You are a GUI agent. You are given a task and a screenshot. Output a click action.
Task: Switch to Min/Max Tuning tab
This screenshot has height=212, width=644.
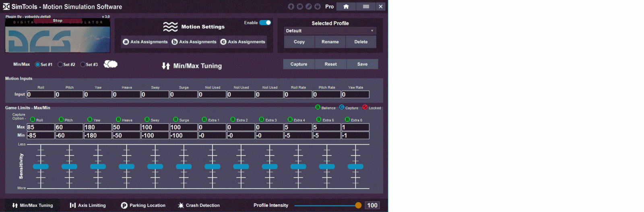click(33, 205)
